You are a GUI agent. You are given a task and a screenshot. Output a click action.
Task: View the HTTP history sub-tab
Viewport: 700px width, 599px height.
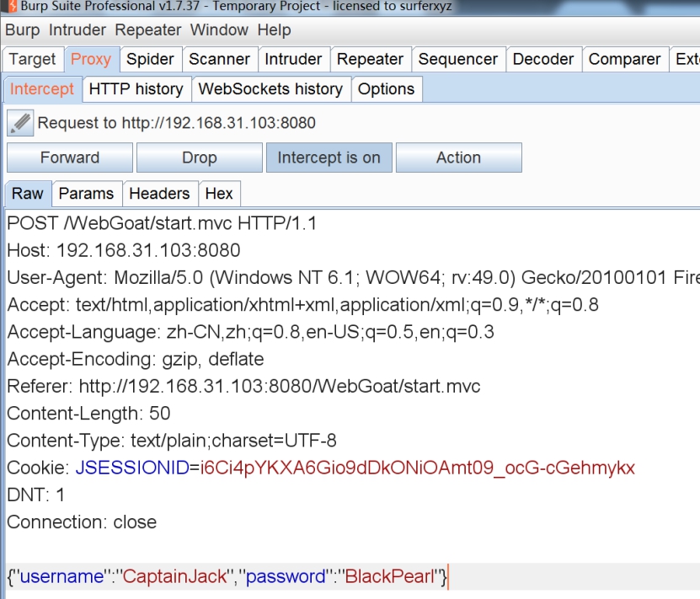(136, 88)
